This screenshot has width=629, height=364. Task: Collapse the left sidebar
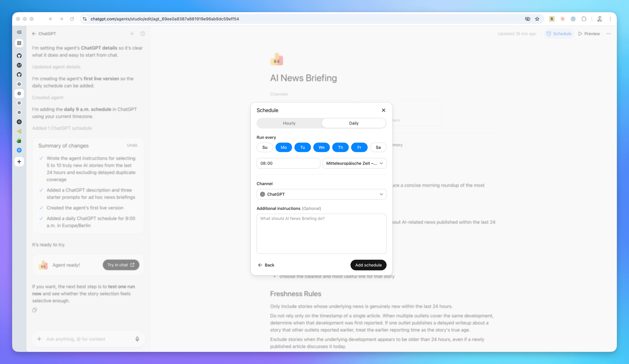19,32
